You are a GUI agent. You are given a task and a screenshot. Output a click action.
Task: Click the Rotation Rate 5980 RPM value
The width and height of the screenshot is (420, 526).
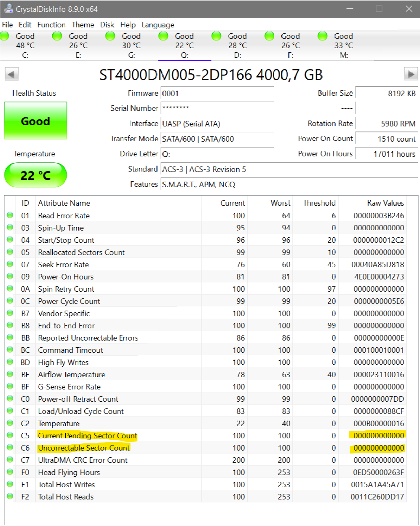386,123
